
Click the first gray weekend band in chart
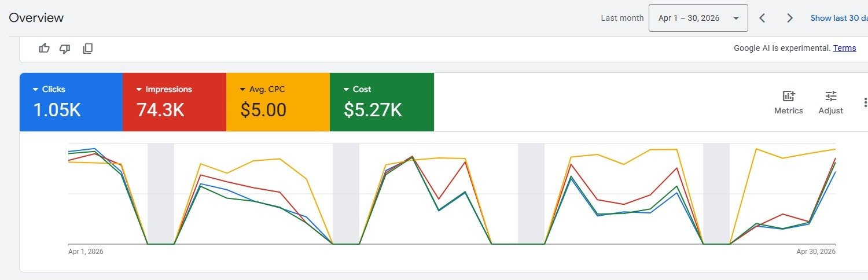coord(161,194)
